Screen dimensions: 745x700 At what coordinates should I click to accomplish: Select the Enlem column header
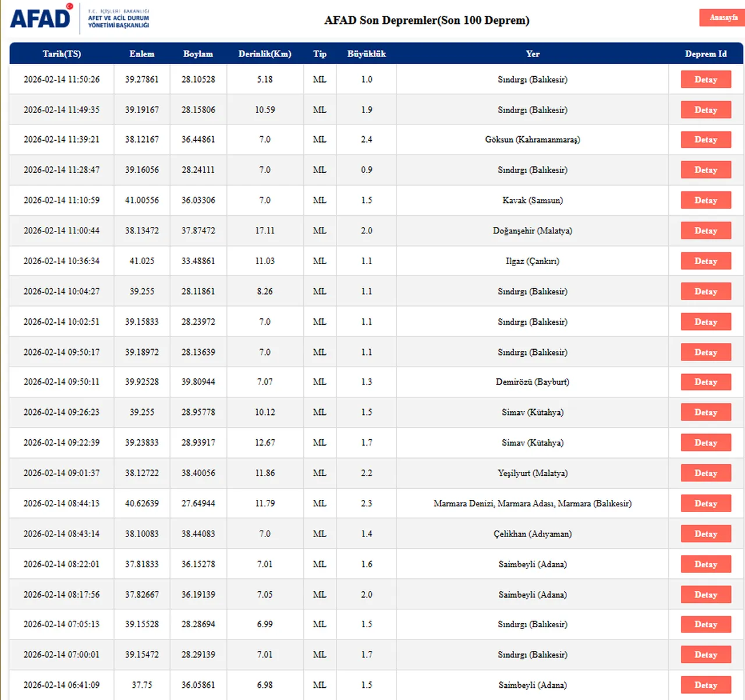click(x=141, y=54)
